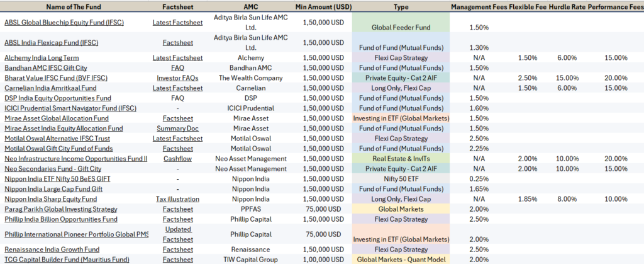Open Factsheet for Motilal Oswal Gift City Fund
Viewport: 644px width, 264px height.
(x=177, y=149)
